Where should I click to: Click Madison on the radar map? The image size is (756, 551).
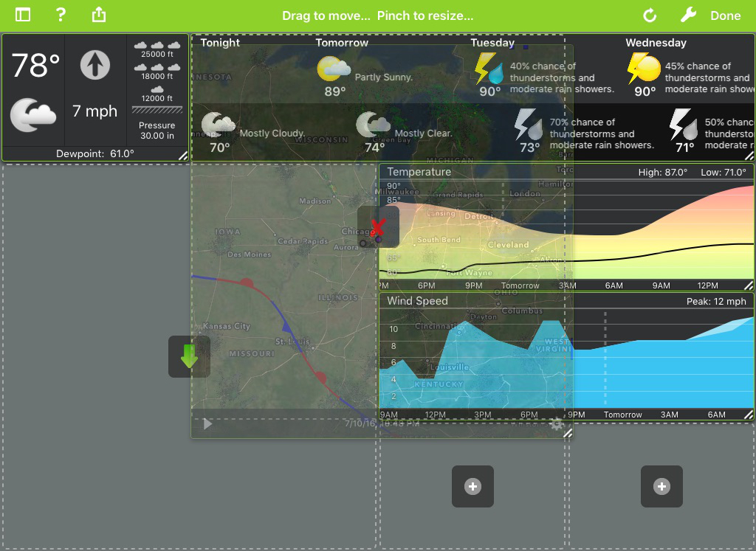315,201
